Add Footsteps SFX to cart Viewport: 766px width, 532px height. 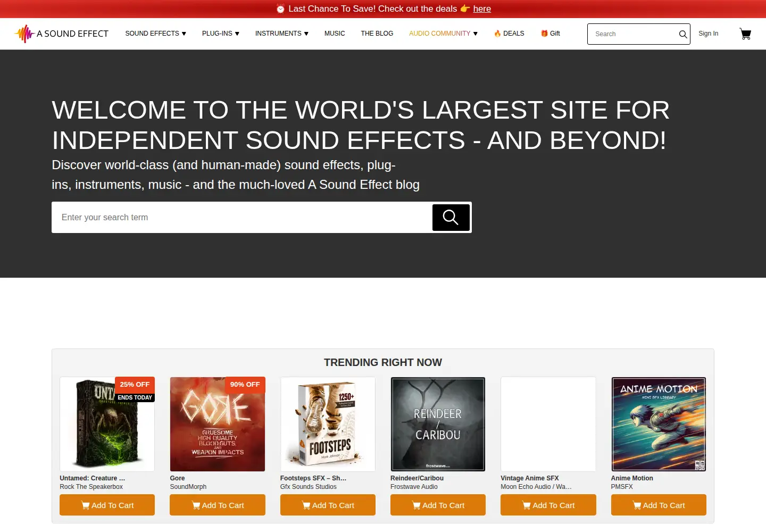pyautogui.click(x=328, y=505)
